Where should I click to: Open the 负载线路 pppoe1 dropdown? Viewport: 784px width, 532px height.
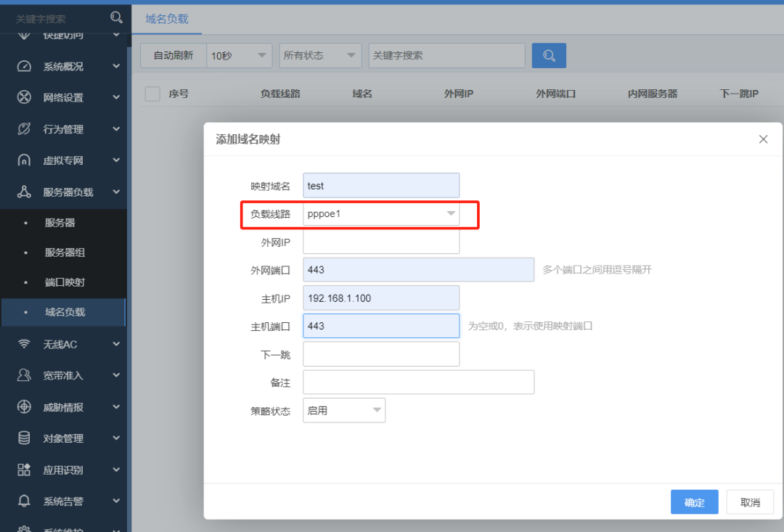pos(451,214)
